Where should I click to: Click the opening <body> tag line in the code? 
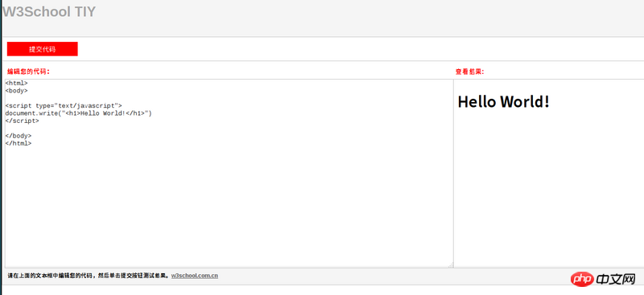(x=16, y=91)
